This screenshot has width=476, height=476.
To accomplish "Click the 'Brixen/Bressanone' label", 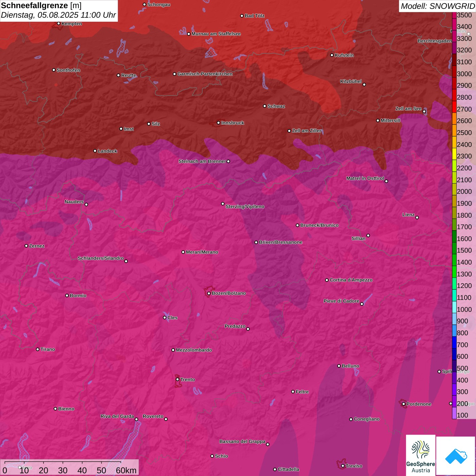I will coord(280,242).
